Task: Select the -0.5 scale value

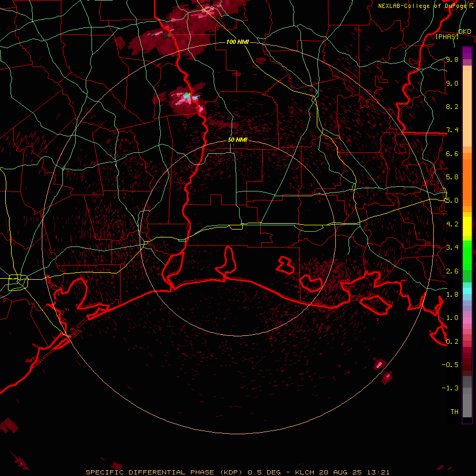Action: (x=450, y=365)
